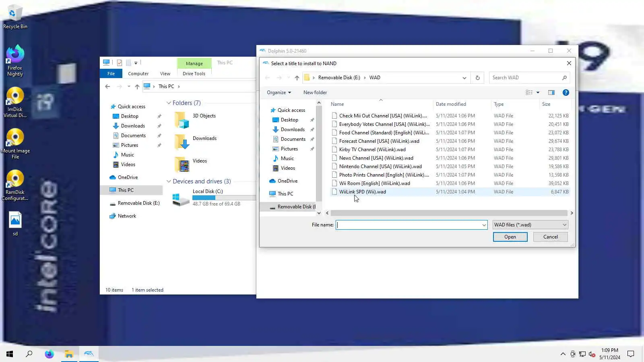Change view layout in file dialog
This screenshot has width=644, height=362.
pyautogui.click(x=529, y=93)
